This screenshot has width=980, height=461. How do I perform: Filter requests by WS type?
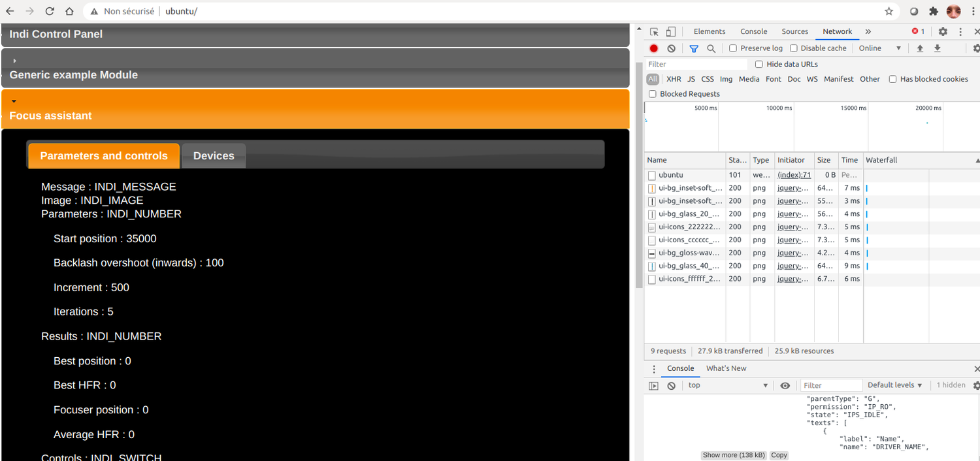812,79
